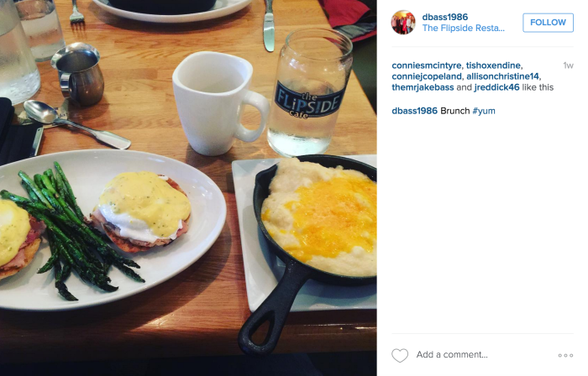Open dbass1986's profile picture avatar
This screenshot has width=588, height=376.
click(403, 23)
